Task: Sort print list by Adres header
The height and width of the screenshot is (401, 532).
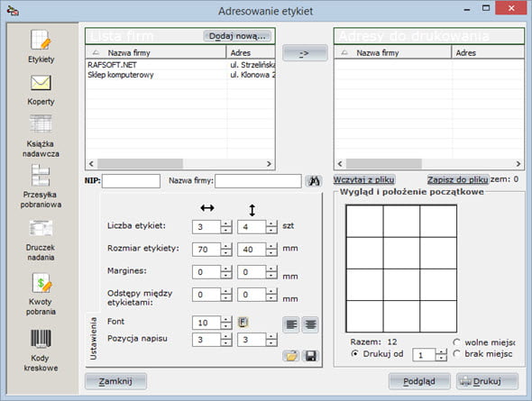Action: [488, 52]
